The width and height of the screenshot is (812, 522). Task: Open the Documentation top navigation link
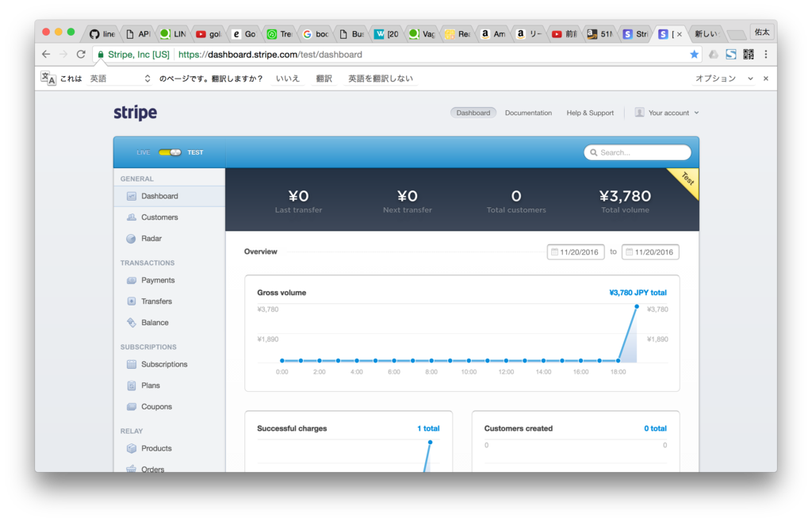click(x=528, y=113)
